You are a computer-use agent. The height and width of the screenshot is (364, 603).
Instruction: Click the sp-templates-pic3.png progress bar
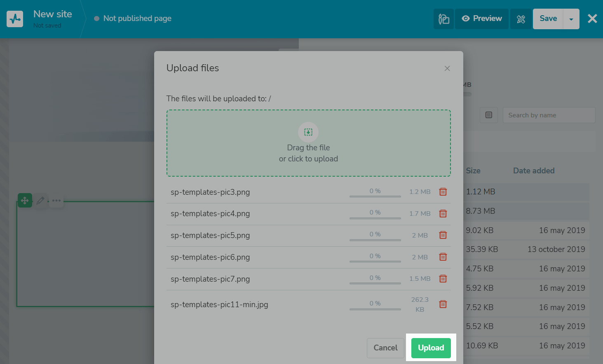click(x=375, y=196)
